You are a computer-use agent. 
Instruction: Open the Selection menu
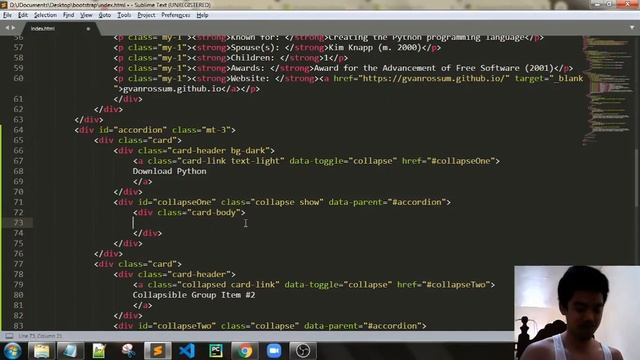coord(45,15)
